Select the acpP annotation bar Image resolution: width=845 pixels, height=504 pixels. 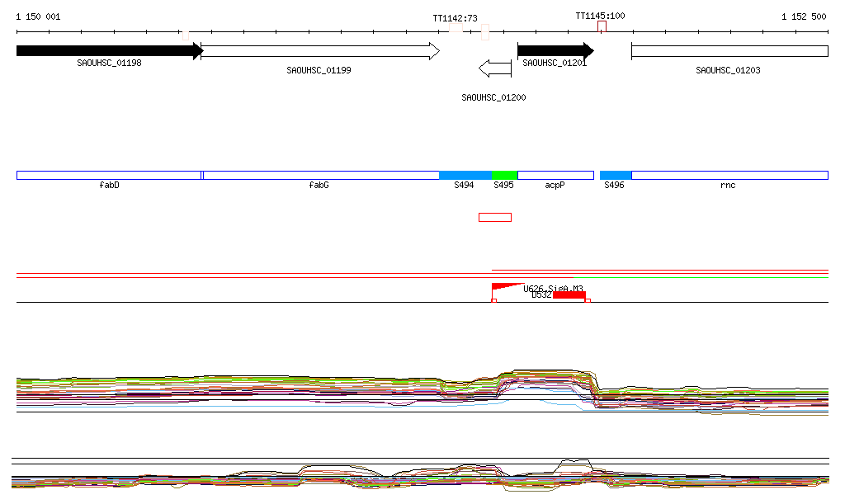click(x=555, y=175)
